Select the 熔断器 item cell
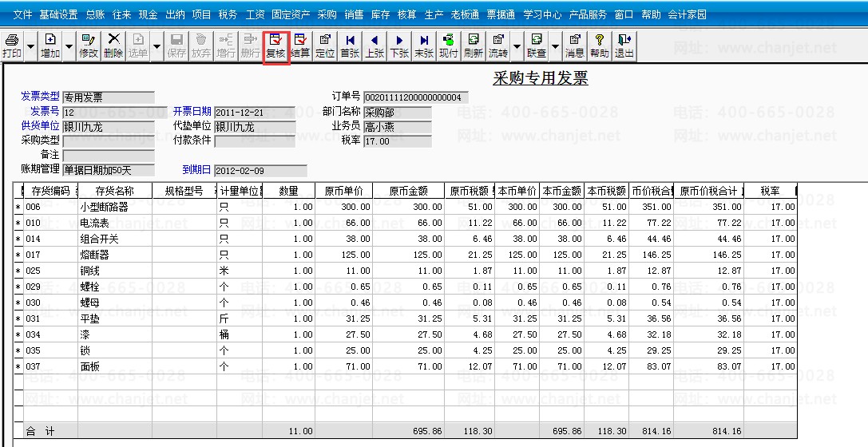 [115, 255]
